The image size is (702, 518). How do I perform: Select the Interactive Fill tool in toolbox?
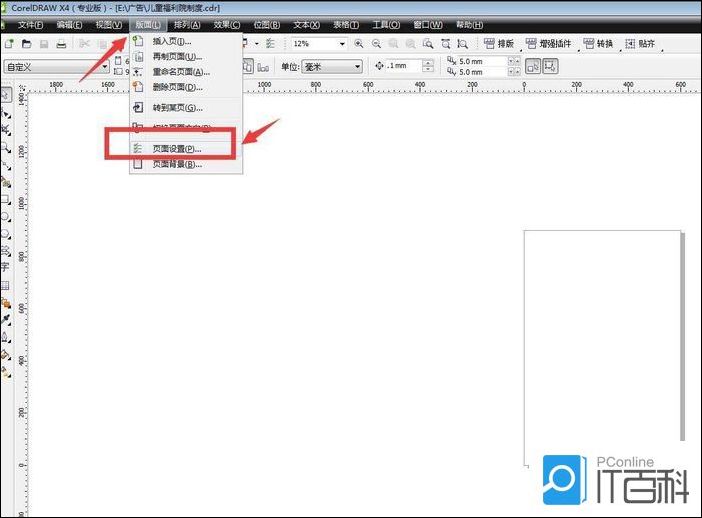click(6, 372)
